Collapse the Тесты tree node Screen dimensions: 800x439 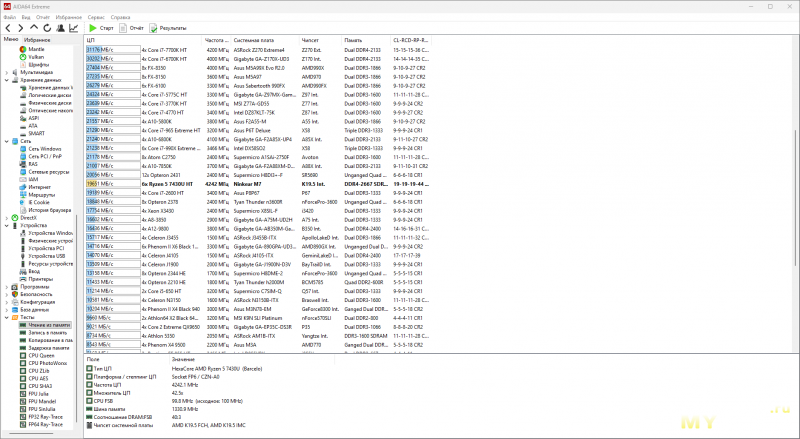[7, 318]
